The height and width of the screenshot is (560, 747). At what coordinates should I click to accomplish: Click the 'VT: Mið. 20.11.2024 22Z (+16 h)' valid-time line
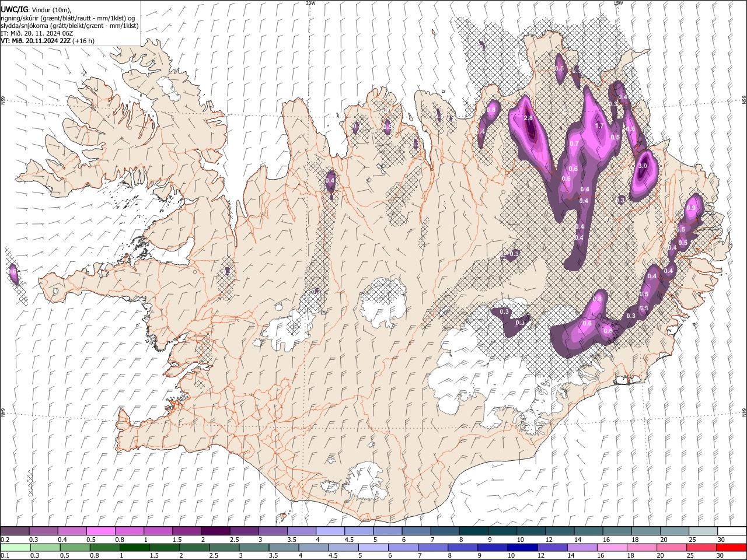tap(47, 41)
